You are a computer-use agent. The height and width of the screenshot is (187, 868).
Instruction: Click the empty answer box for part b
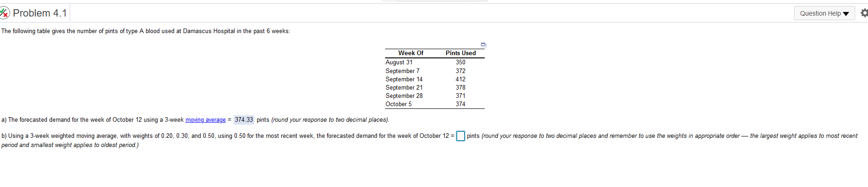click(x=460, y=136)
